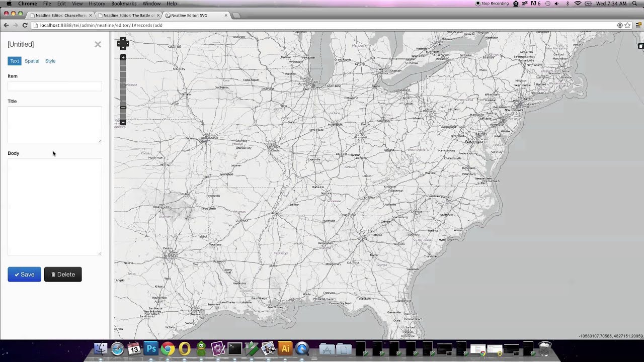The image size is (644, 362).
Task: Open Preview from the dock
Action: [x=268, y=348]
